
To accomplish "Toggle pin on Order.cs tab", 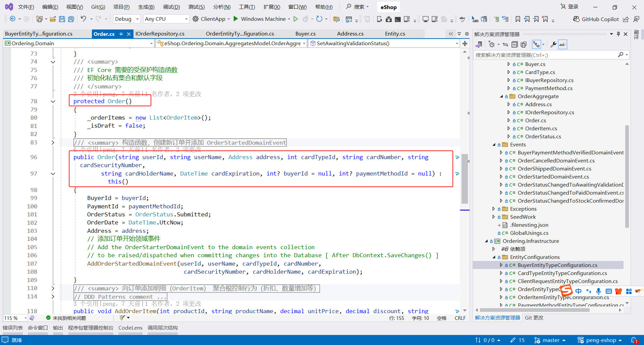I will [x=121, y=34].
